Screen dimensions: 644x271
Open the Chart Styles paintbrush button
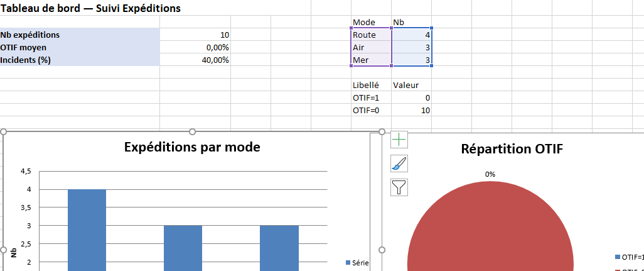399,163
